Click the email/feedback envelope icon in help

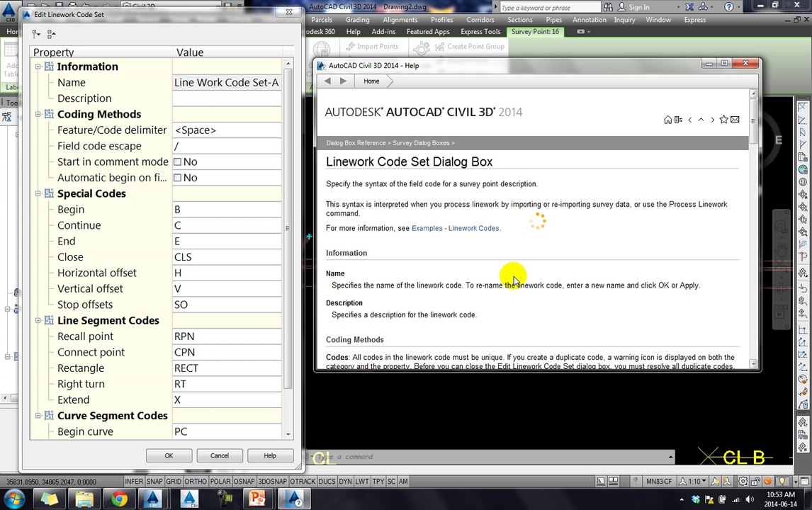pyautogui.click(x=735, y=120)
